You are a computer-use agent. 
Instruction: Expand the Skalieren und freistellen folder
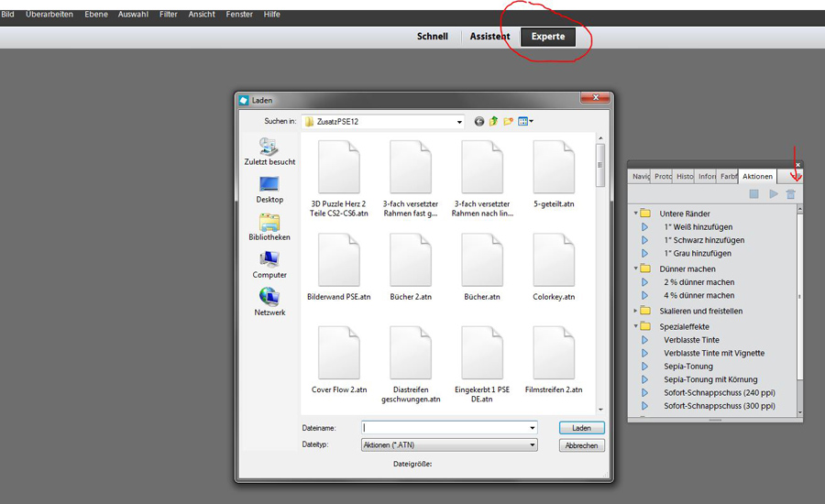click(x=634, y=311)
